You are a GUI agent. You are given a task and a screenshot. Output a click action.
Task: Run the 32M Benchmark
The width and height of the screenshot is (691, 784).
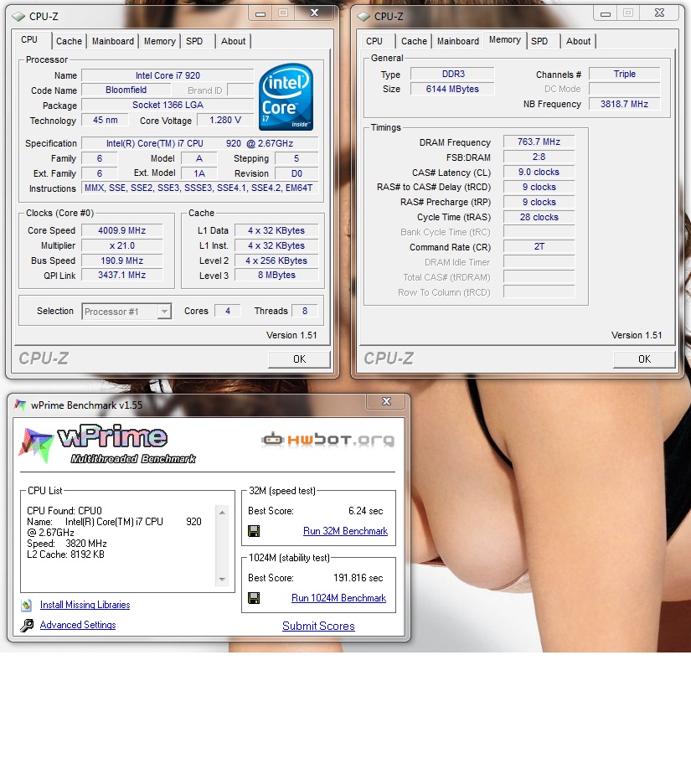point(345,531)
